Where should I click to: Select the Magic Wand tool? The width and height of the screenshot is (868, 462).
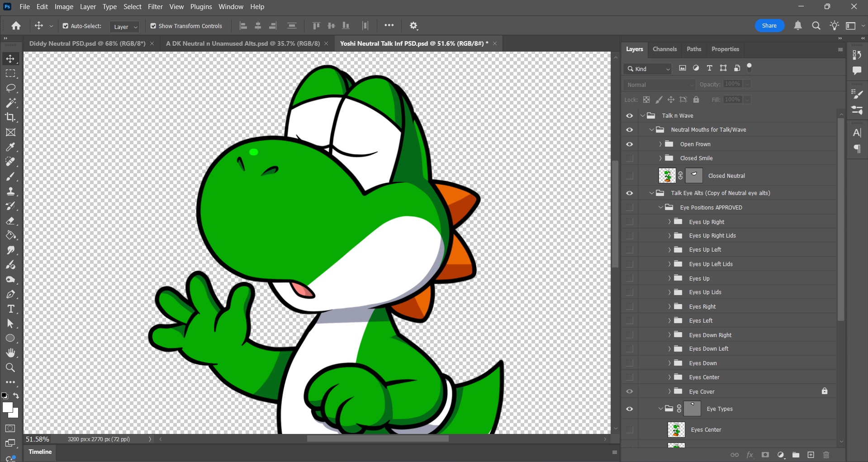coord(10,103)
